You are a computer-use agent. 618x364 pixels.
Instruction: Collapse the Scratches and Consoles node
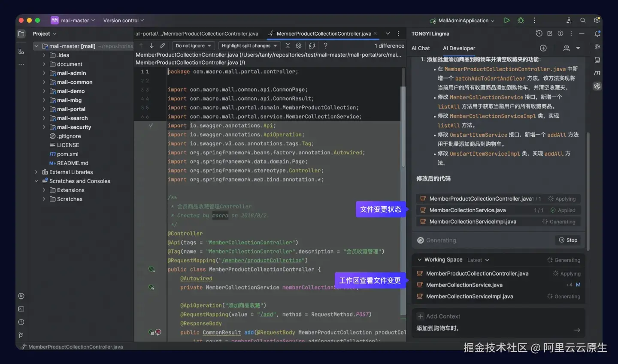[x=36, y=181]
